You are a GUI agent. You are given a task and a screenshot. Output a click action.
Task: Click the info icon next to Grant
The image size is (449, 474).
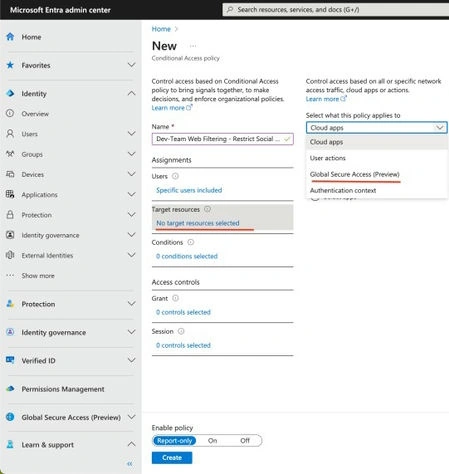175,298
